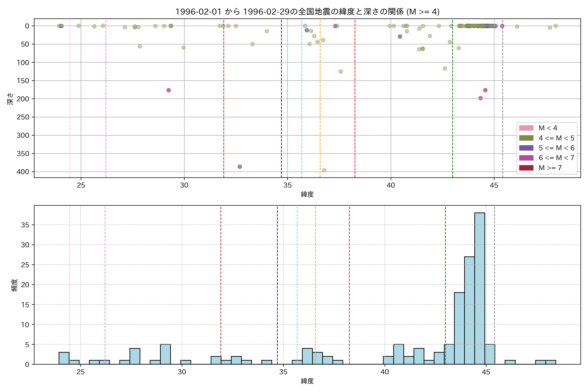Click the 緯度 x-axis label of scatter plot
This screenshot has width=588, height=392.
click(307, 194)
